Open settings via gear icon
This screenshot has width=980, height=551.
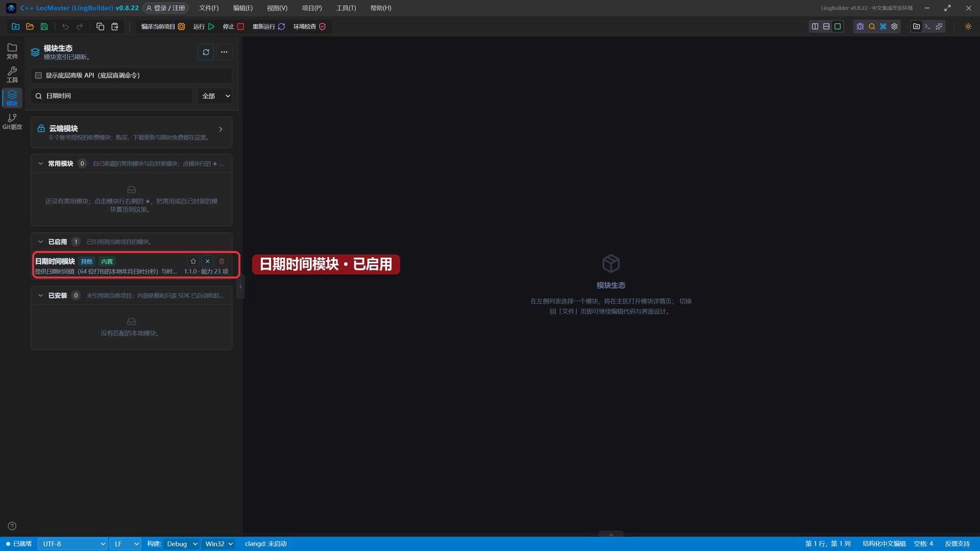coord(894,27)
